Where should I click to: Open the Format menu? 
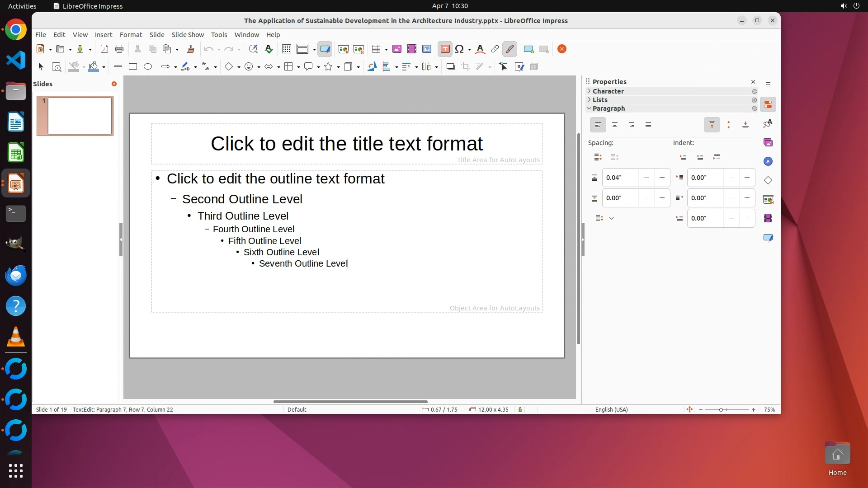[x=131, y=35]
